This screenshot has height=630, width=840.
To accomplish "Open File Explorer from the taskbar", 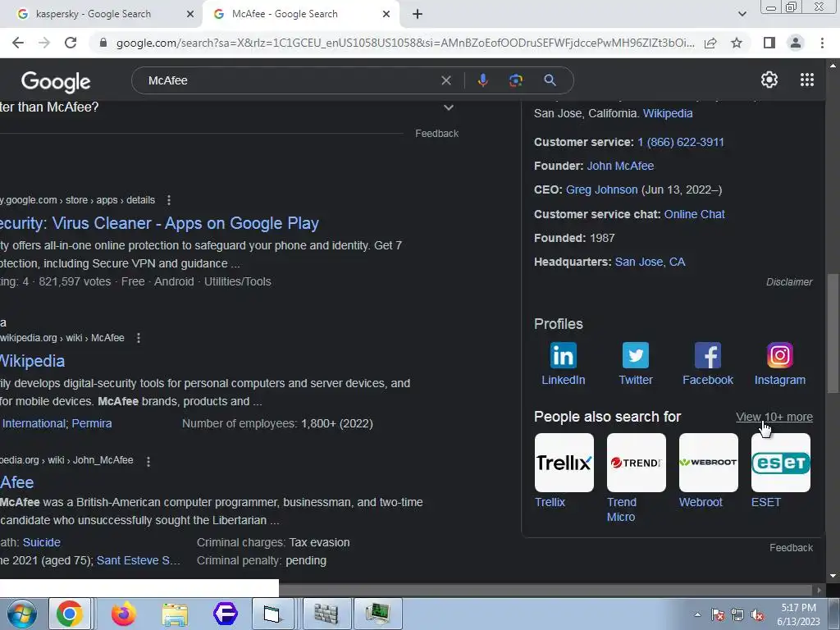I will [175, 614].
